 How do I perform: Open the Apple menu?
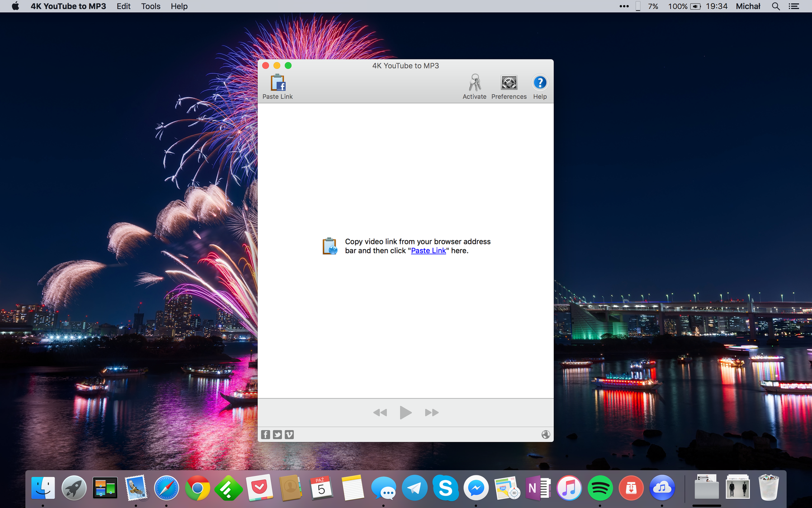pyautogui.click(x=16, y=6)
